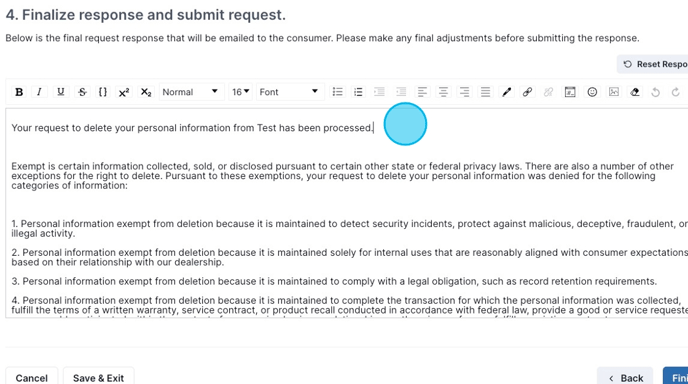Insert an unordered bullet list
This screenshot has height=384, width=688.
pos(337,92)
